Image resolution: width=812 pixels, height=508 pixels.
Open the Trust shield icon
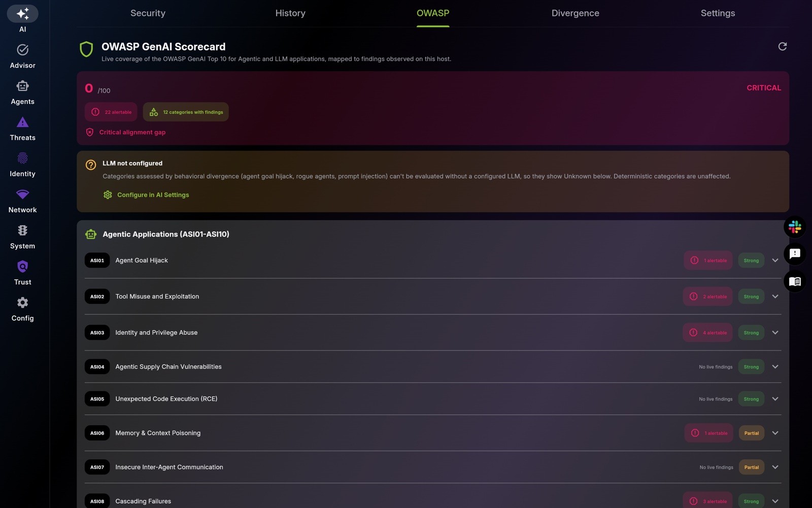(22, 266)
